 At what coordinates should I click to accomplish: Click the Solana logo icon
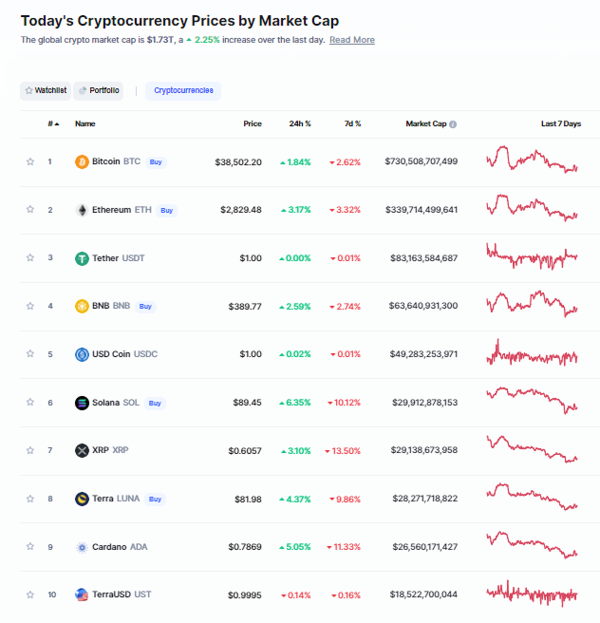click(82, 403)
